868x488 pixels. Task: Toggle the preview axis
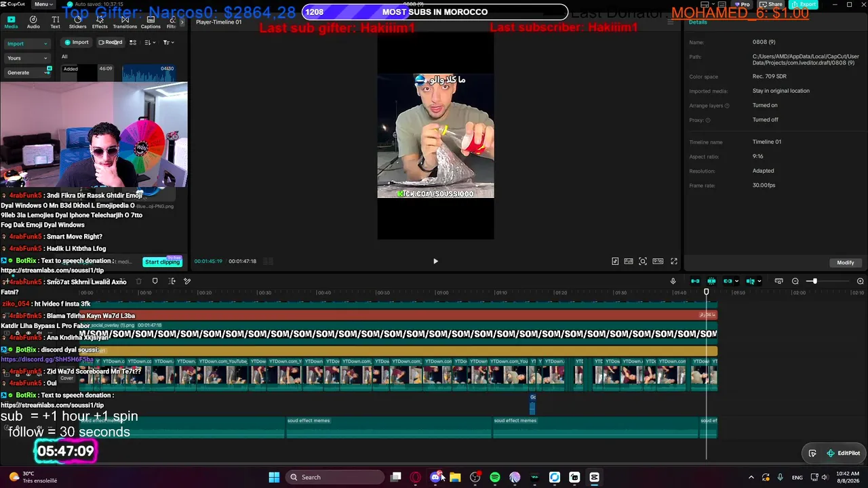[750, 281]
